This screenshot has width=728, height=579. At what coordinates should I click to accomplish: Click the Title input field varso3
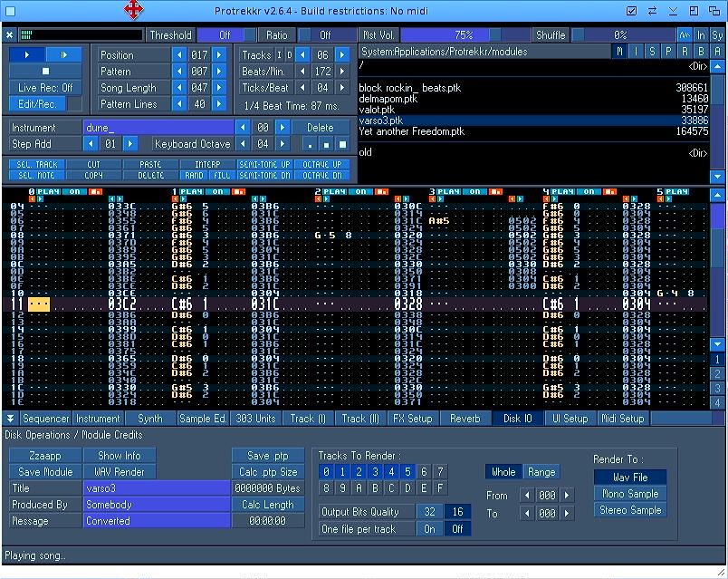tap(157, 487)
